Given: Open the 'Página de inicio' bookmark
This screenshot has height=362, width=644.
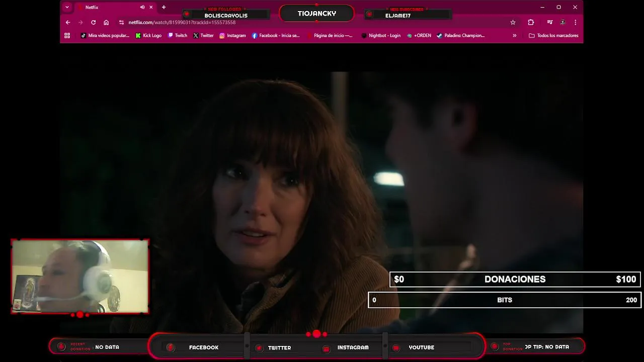Looking at the screenshot, I should click(330, 35).
